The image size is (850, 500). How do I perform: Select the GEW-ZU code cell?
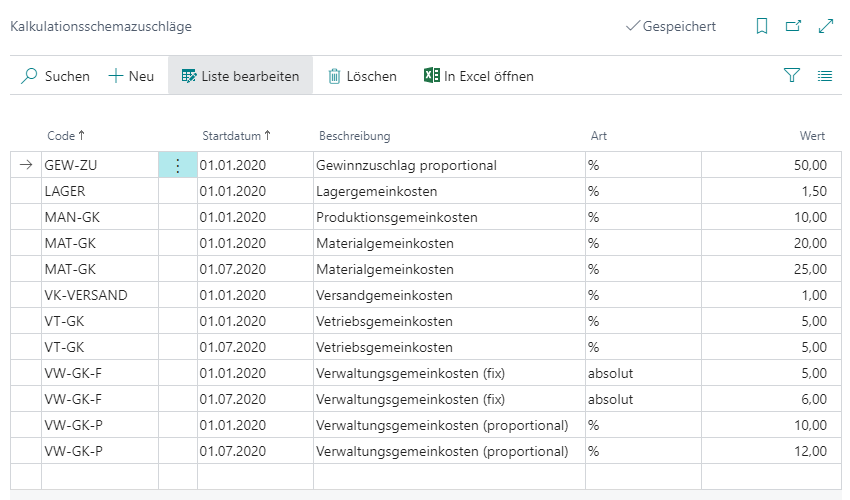coord(100,165)
